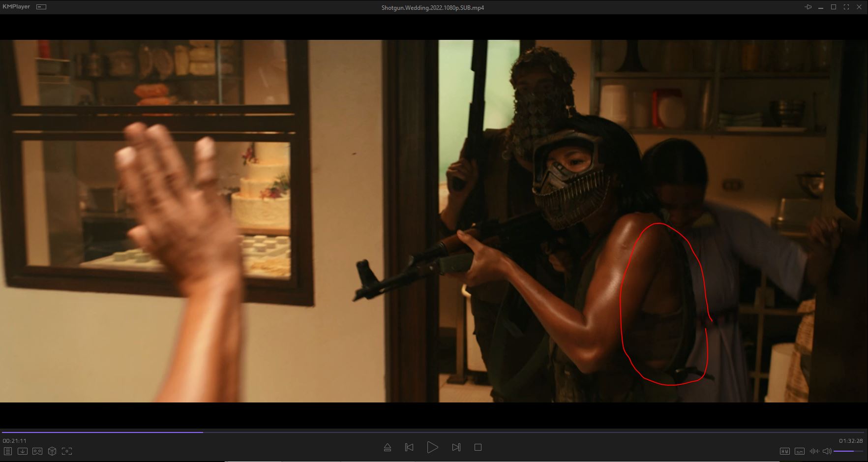Open the KMPlayer main menu
The height and width of the screenshot is (462, 868).
16,7
